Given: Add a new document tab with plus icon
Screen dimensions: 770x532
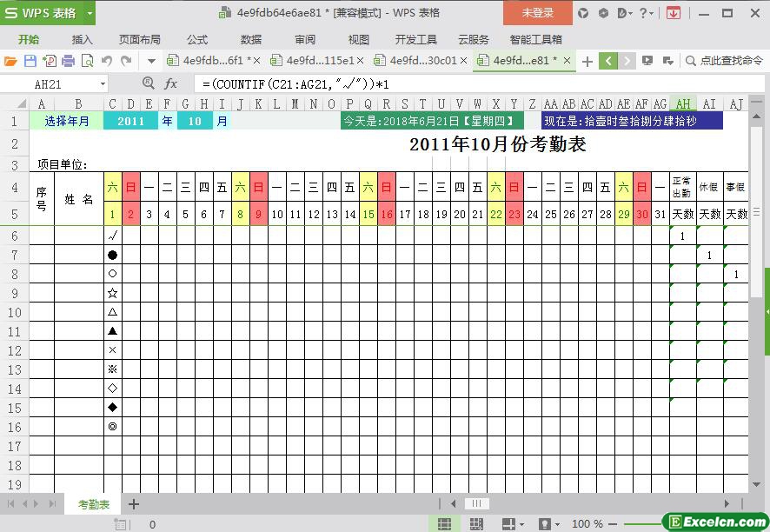Looking at the screenshot, I should (x=587, y=62).
